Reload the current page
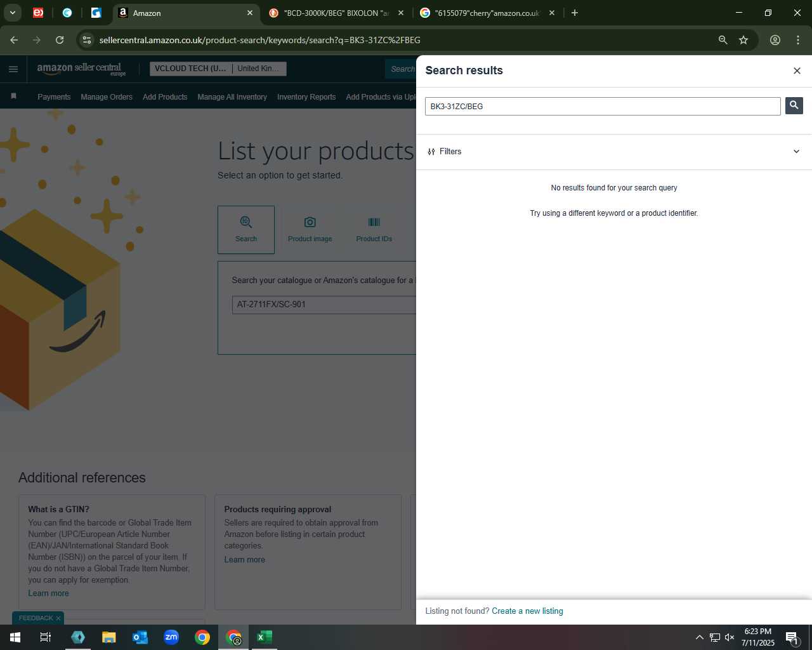 (x=60, y=40)
